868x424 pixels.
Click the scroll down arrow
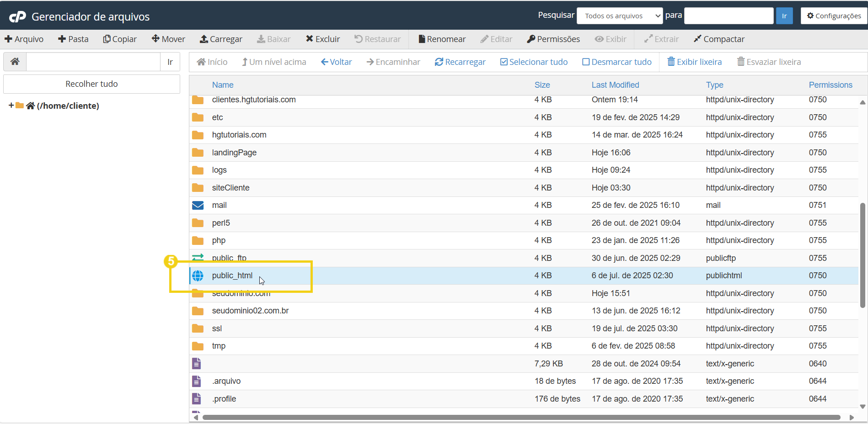pos(863,407)
